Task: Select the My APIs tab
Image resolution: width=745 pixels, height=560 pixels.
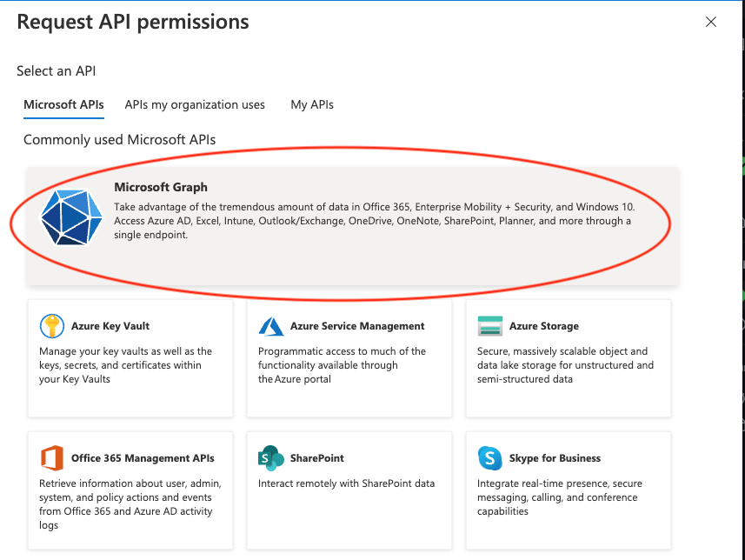Action: (x=312, y=104)
